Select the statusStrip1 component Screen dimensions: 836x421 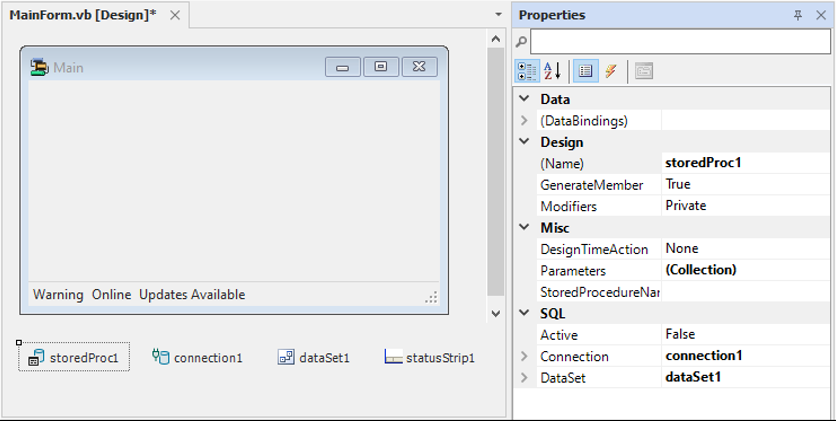pos(429,357)
